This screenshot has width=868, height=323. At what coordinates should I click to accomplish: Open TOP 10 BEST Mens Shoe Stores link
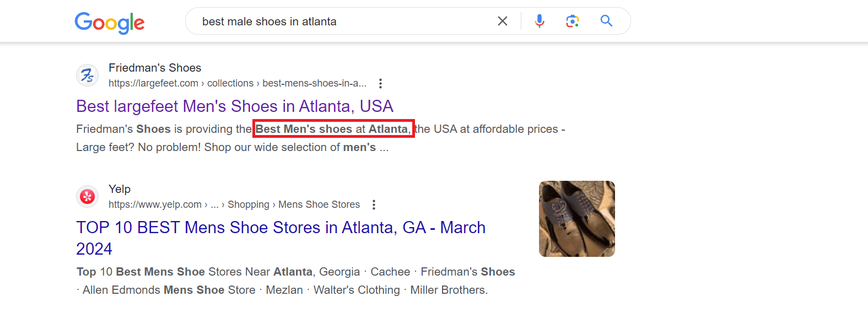[x=281, y=238]
